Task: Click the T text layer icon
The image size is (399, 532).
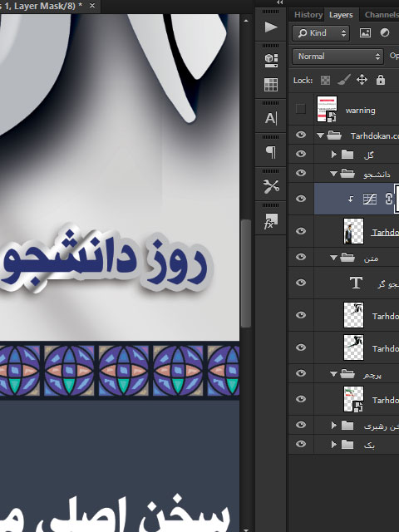Action: [x=356, y=283]
